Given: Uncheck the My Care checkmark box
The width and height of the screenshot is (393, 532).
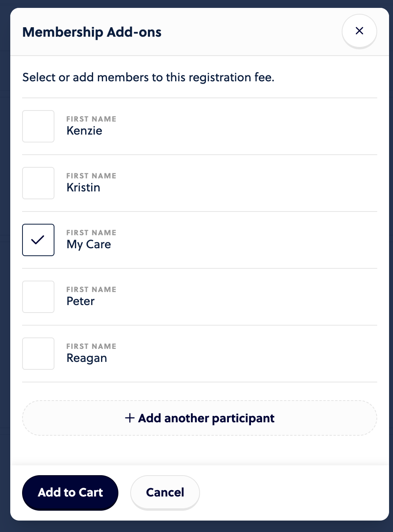Looking at the screenshot, I should pyautogui.click(x=38, y=240).
